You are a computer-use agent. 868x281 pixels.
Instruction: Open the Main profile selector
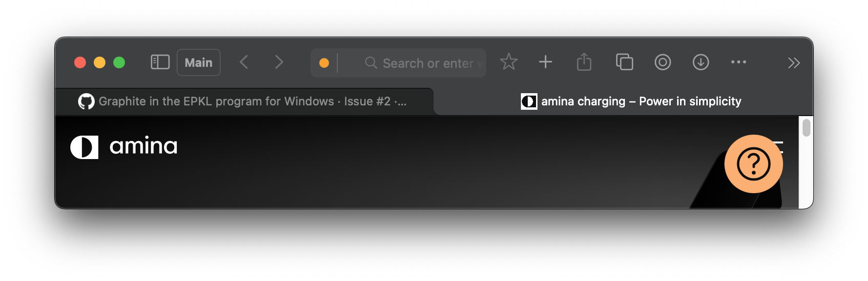199,62
